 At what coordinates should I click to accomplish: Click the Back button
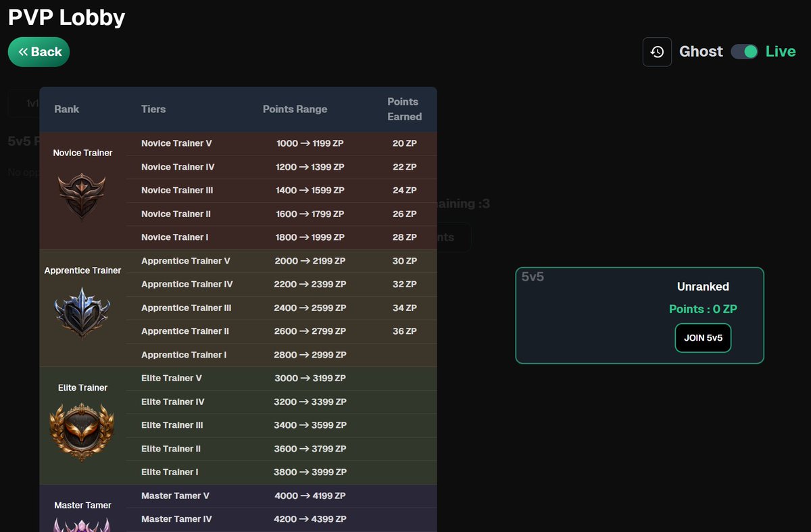point(39,52)
